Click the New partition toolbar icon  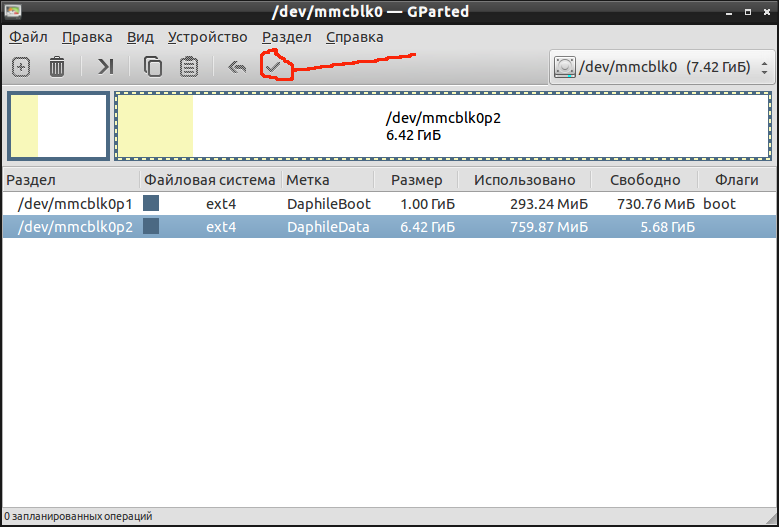(21, 67)
